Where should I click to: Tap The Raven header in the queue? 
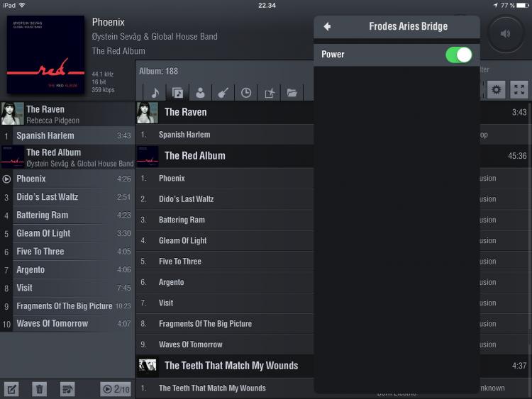[x=67, y=114]
